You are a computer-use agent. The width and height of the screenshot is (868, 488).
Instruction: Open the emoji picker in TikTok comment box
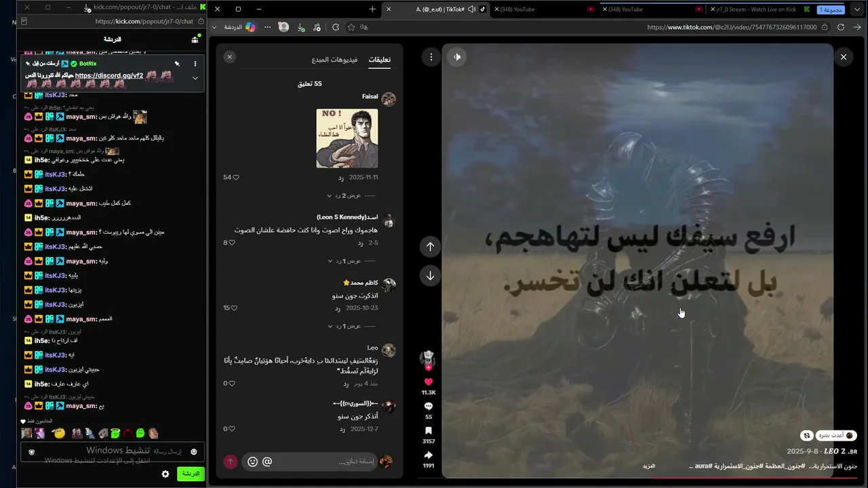pos(252,462)
